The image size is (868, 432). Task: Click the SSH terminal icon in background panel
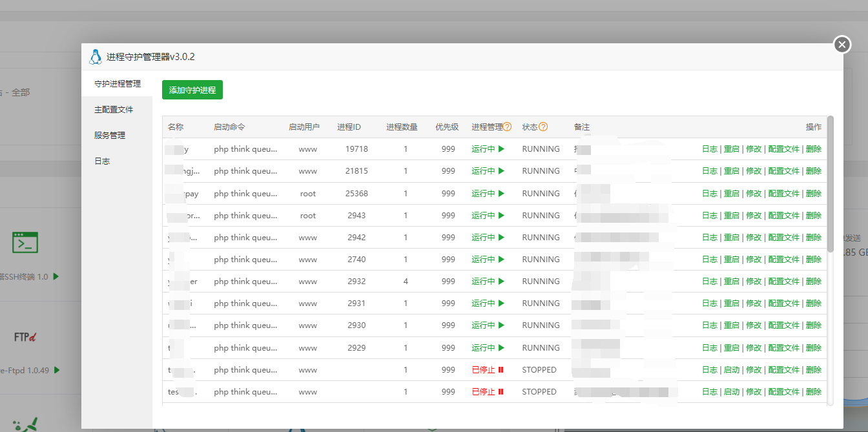coord(25,242)
